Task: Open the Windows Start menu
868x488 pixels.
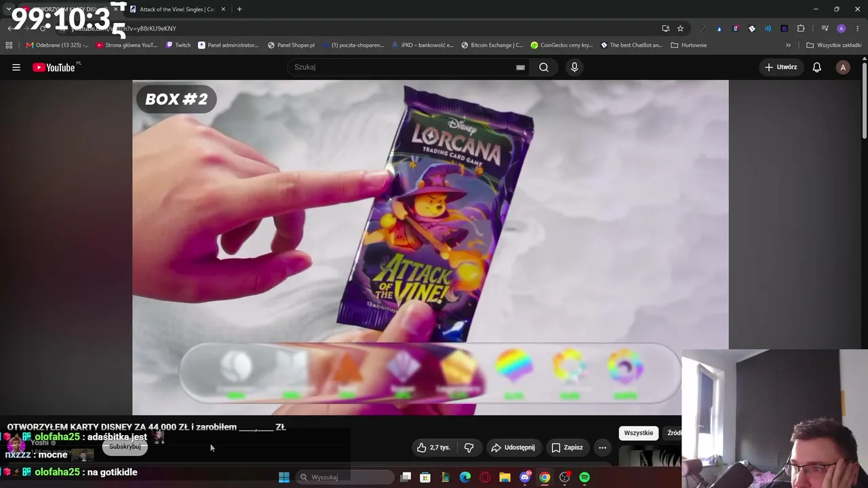Action: pyautogui.click(x=284, y=477)
